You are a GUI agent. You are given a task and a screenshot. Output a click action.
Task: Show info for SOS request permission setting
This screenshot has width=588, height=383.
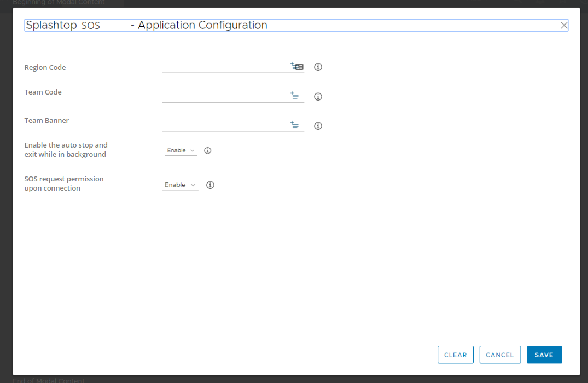coord(211,185)
